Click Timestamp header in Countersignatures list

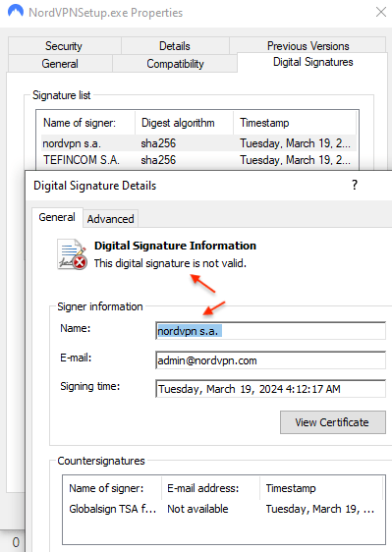(x=321, y=488)
